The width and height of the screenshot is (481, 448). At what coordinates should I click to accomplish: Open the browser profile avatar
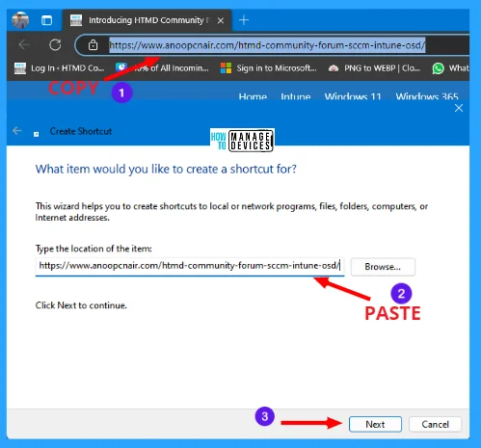point(20,20)
